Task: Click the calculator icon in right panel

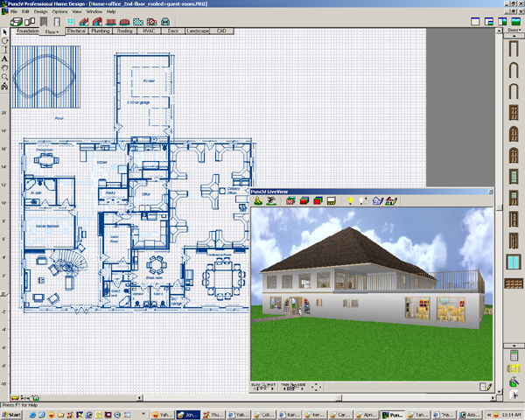Action: point(514,355)
